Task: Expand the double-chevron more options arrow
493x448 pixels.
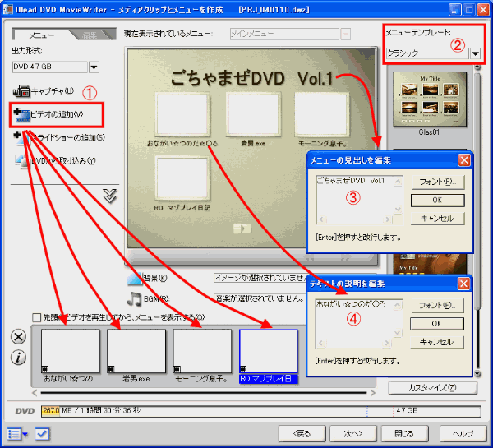Action: point(110,196)
